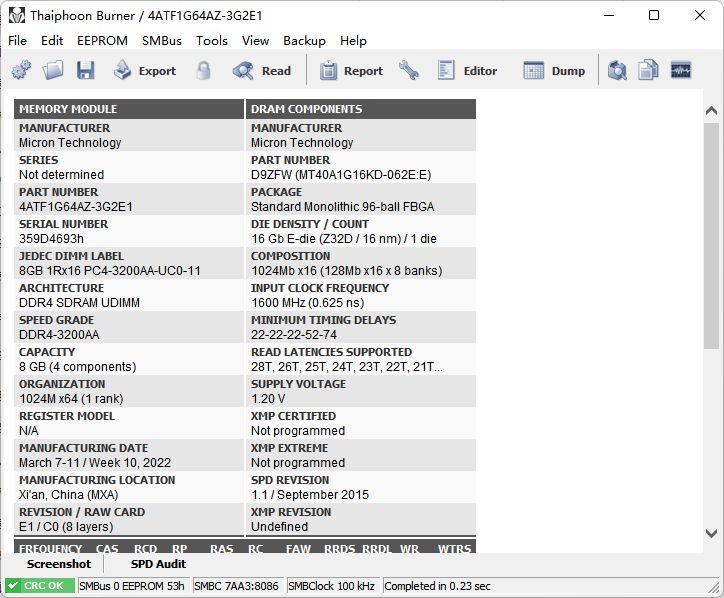Click the Read SPD toolbar button

pos(262,71)
